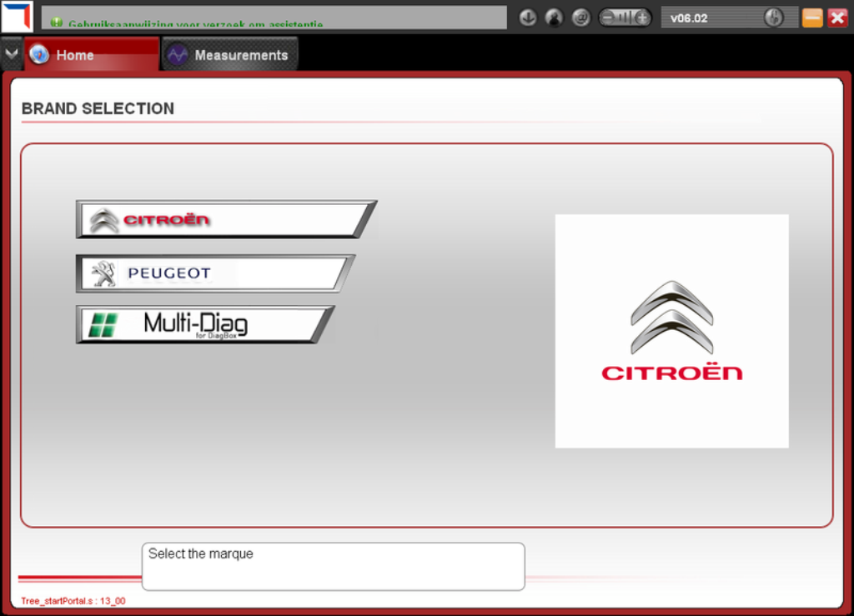Select the Multi-Diag button
Viewport: 854px width, 616px height.
coord(205,325)
